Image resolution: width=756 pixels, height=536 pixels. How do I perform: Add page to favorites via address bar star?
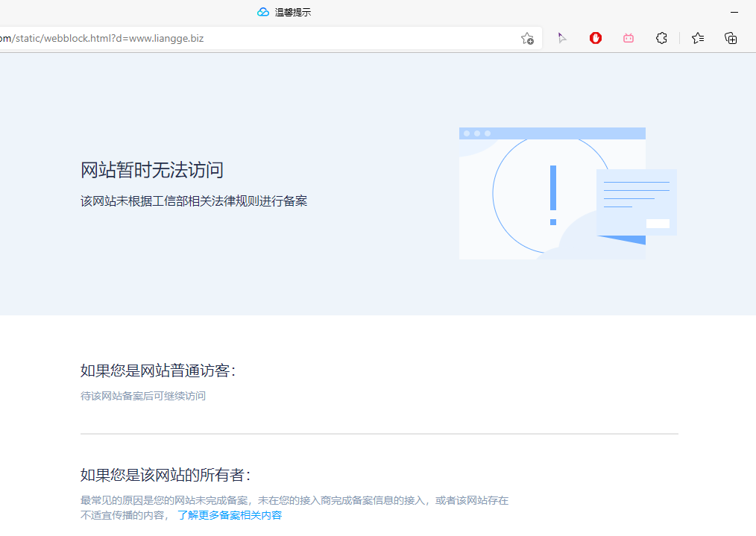pos(527,37)
